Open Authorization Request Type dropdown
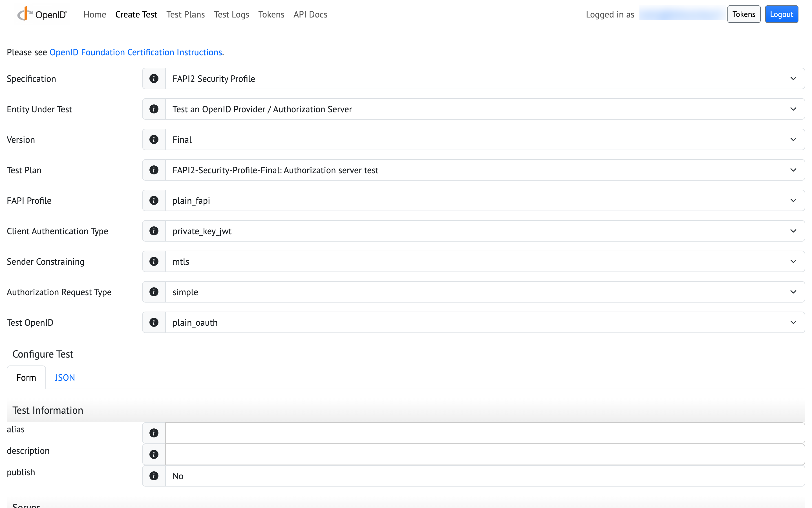Image resolution: width=812 pixels, height=508 pixels. tap(485, 292)
